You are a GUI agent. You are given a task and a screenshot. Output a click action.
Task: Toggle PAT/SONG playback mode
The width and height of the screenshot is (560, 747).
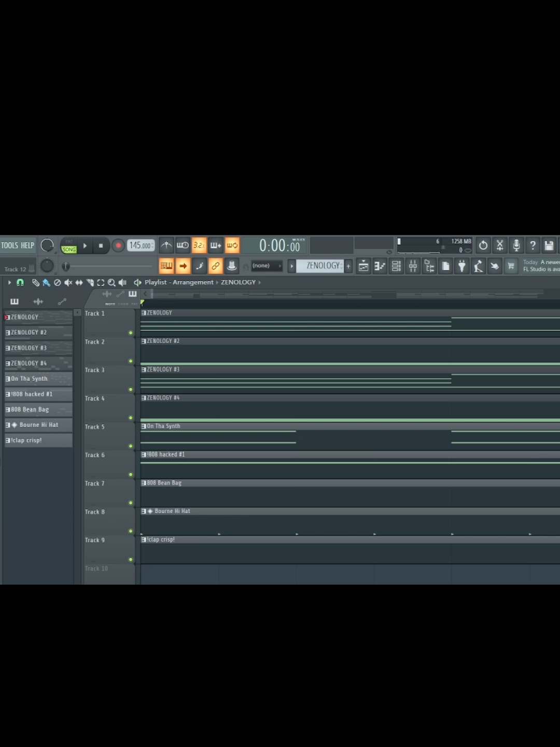click(x=69, y=246)
